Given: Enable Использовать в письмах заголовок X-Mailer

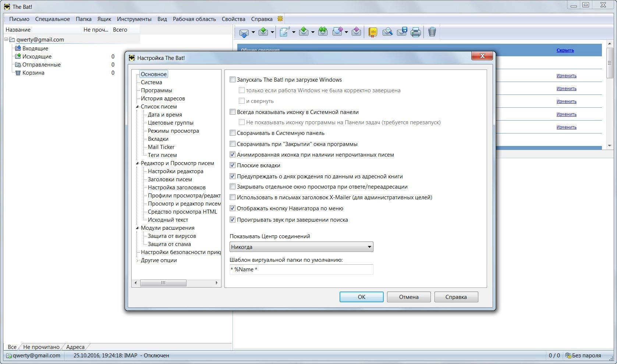Looking at the screenshot, I should pos(233,197).
